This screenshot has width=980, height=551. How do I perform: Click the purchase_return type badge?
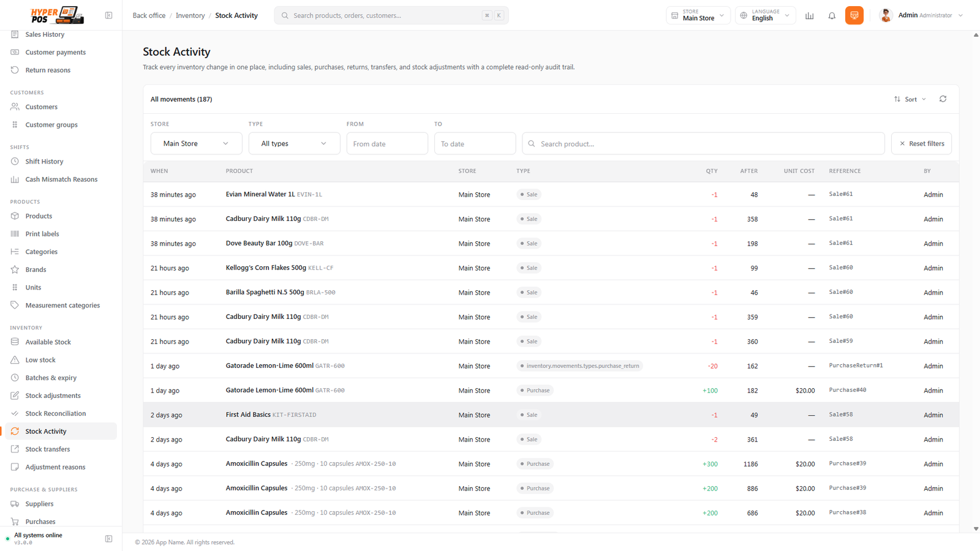(x=579, y=365)
